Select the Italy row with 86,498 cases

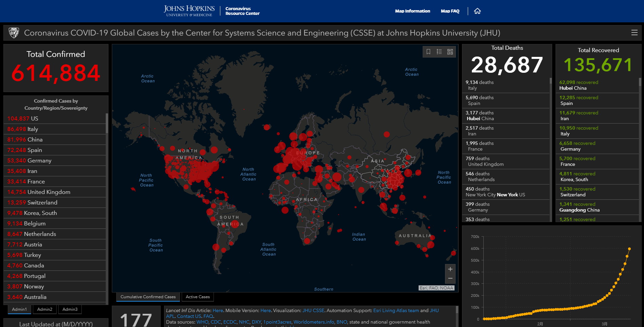point(55,129)
